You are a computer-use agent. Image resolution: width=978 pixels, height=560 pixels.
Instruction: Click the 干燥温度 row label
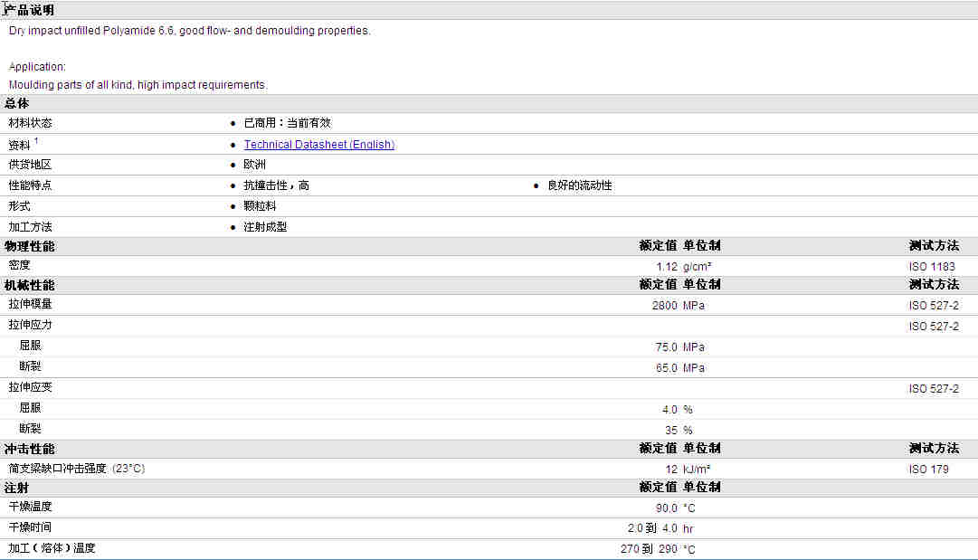pyautogui.click(x=30, y=507)
